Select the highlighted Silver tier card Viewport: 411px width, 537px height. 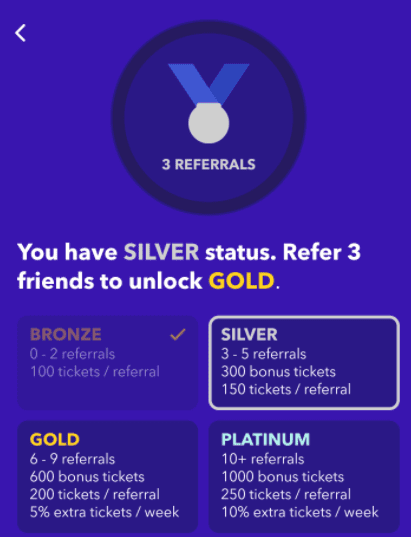tap(304, 363)
